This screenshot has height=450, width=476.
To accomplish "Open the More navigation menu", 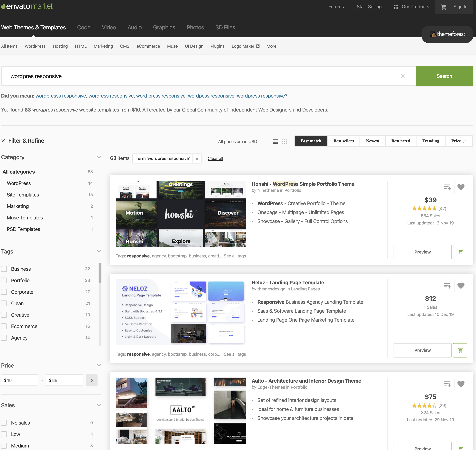I will click(271, 46).
